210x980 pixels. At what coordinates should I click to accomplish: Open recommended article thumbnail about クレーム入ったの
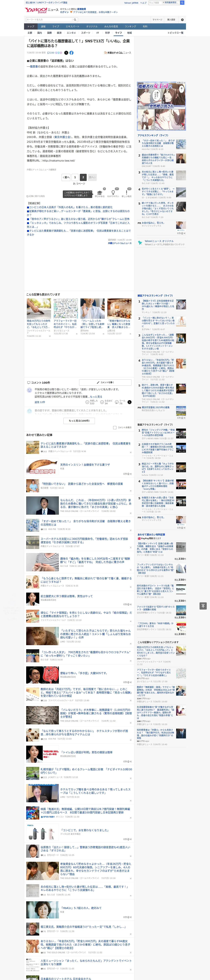pos(92,308)
